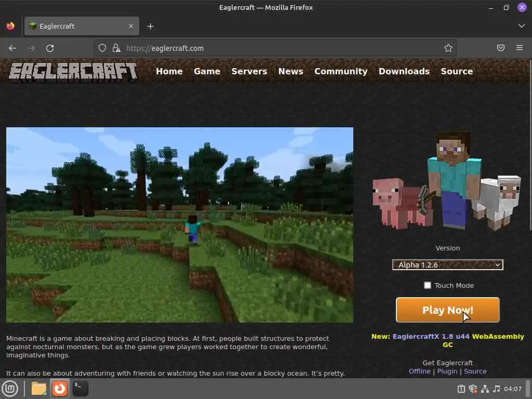532x399 pixels.
Task: Click the page vertical scrollbar
Action: point(529,146)
